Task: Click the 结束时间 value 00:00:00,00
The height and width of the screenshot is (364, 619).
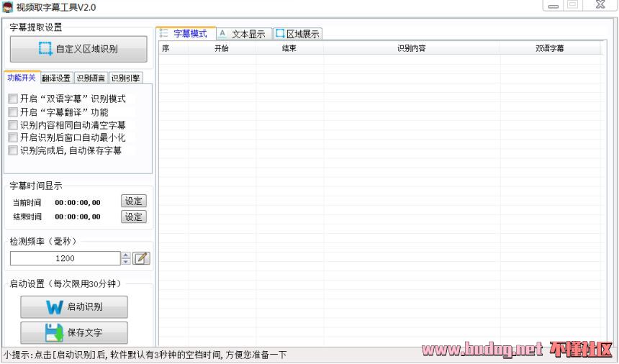Action: 78,217
